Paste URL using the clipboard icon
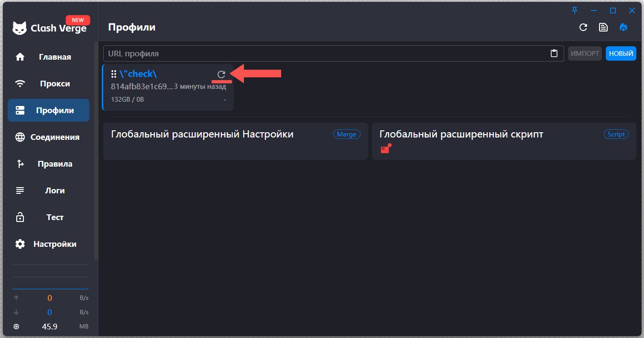 [554, 53]
